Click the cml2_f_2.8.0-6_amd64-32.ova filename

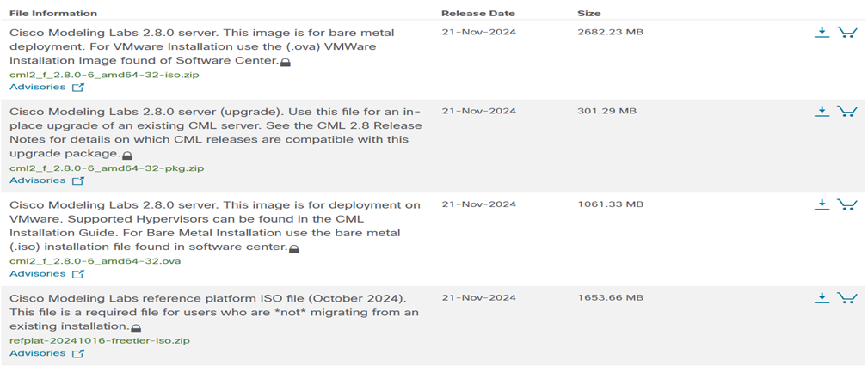[x=95, y=261]
